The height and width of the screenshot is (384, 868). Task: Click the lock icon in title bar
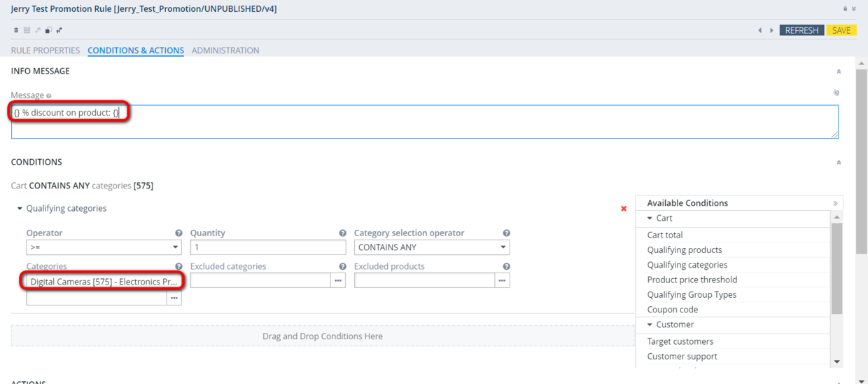[846, 9]
